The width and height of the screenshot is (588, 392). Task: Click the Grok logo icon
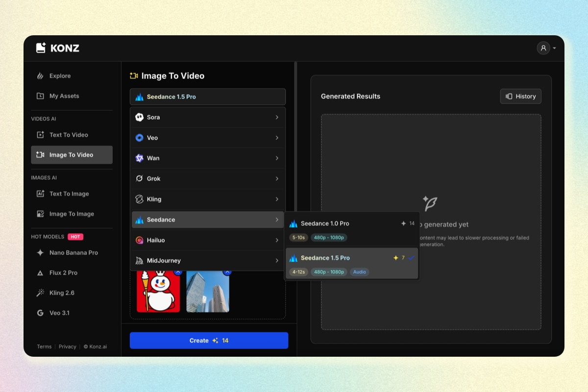[139, 179]
